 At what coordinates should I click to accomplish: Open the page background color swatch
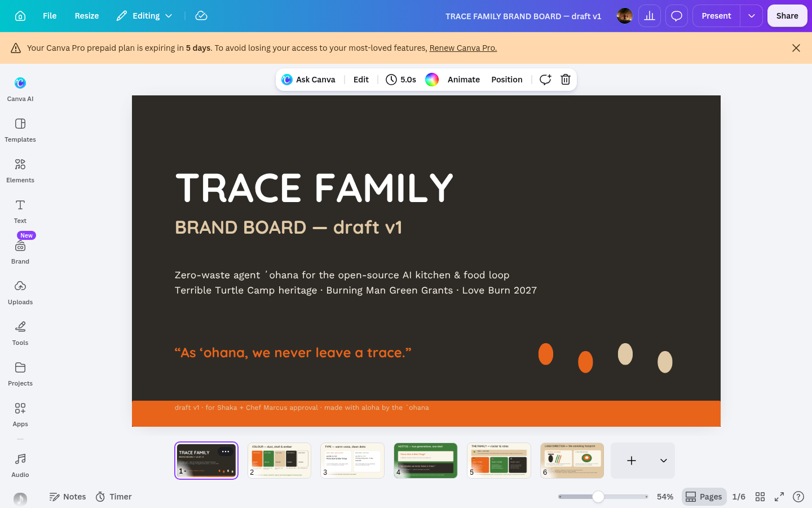pyautogui.click(x=432, y=80)
